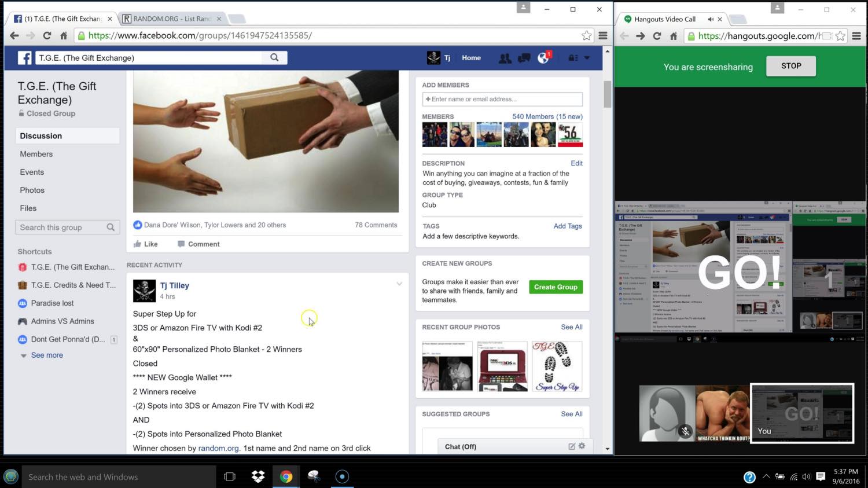Click the Enter name or email address field
Screen dimensions: 868x488
(502, 99)
